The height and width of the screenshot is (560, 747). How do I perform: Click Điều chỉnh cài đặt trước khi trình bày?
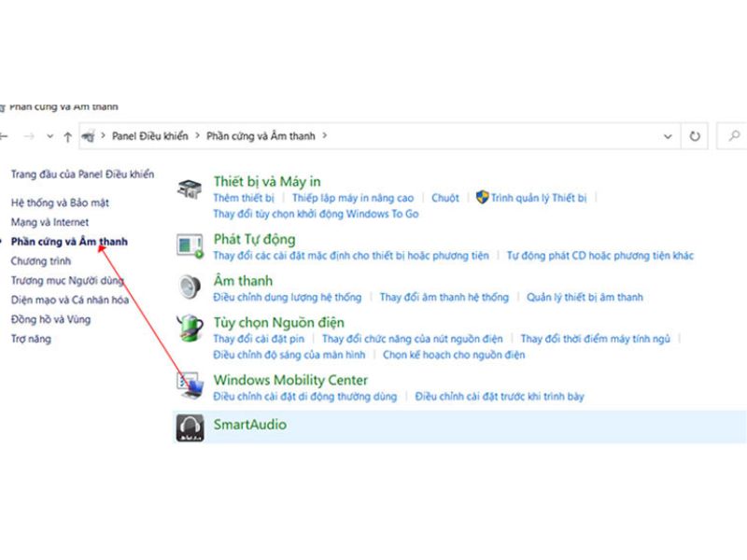(x=500, y=397)
